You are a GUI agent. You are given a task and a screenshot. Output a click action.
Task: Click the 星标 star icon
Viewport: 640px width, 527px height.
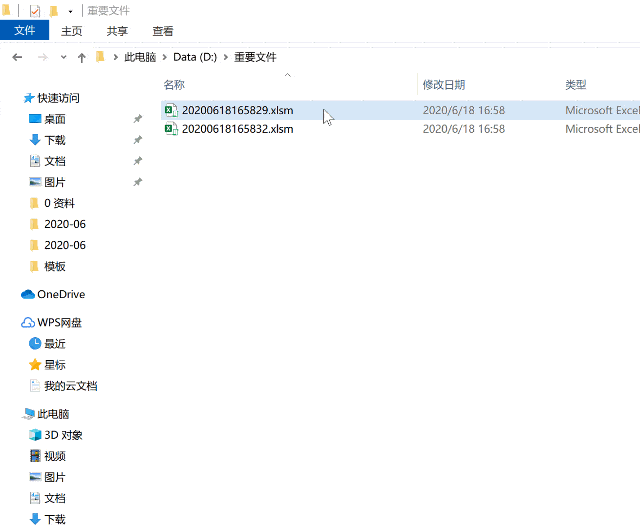tap(35, 365)
